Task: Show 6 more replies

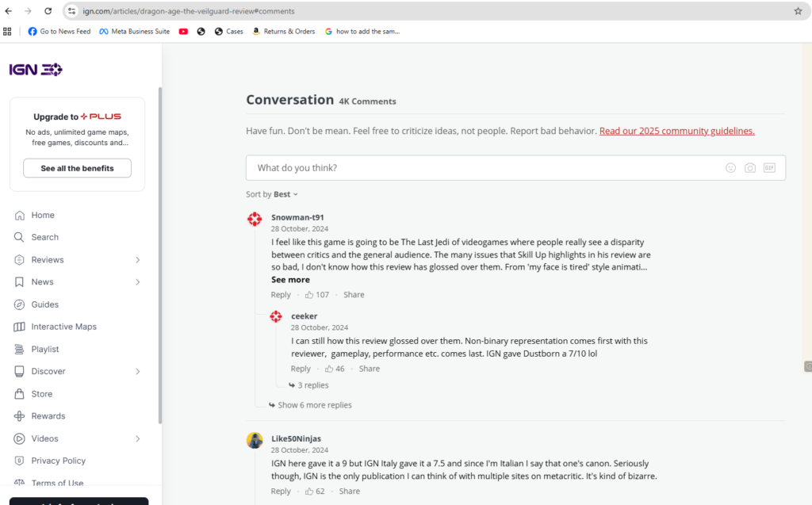Action: [x=314, y=405]
